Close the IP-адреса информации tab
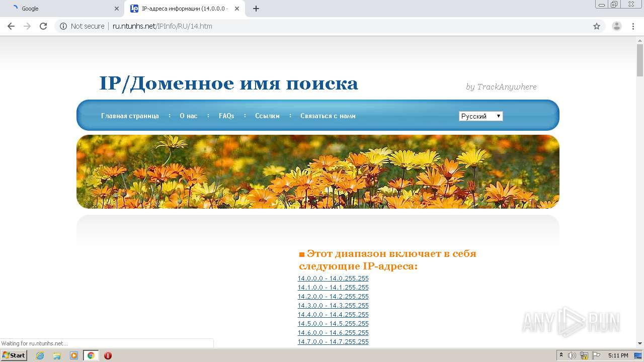 point(237,9)
